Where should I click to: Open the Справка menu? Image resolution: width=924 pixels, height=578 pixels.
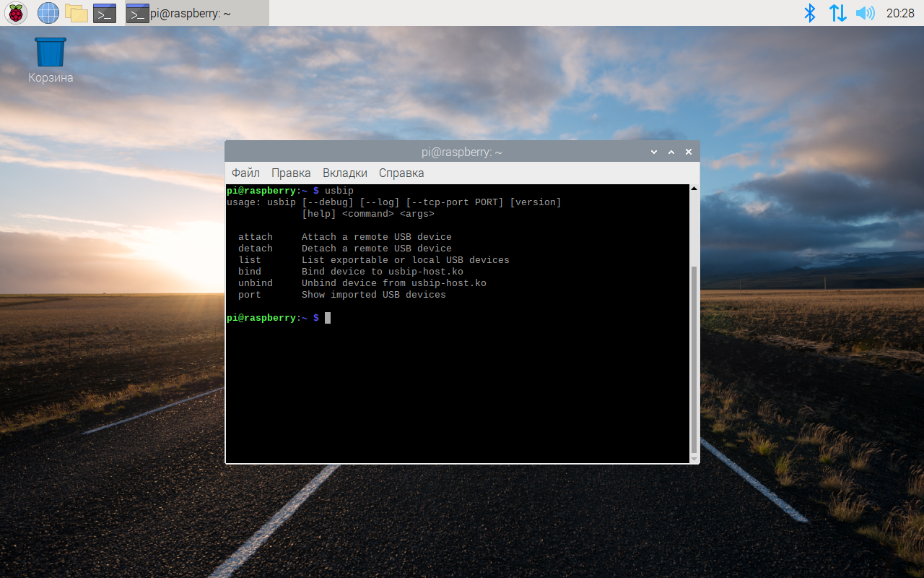pos(401,173)
